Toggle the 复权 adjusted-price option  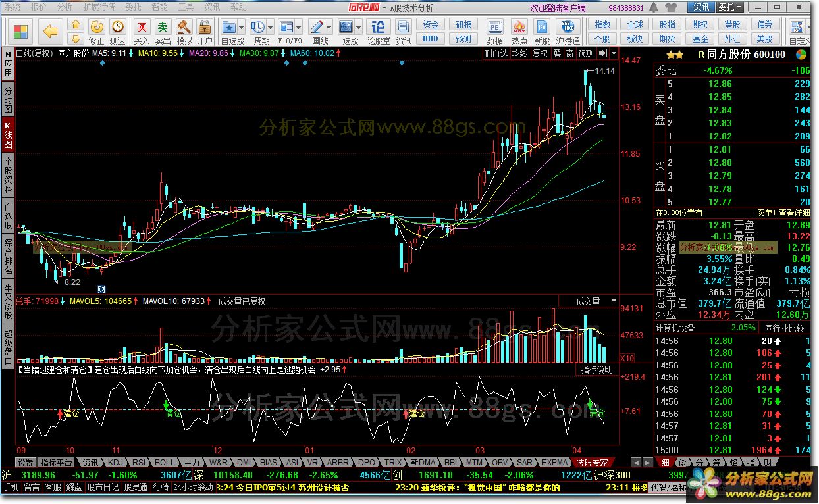pyautogui.click(x=540, y=54)
